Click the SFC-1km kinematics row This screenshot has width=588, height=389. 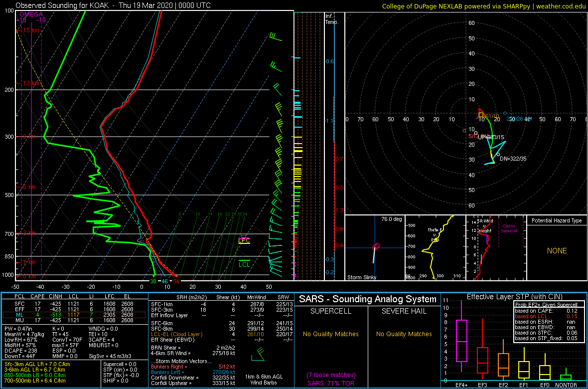[222, 304]
